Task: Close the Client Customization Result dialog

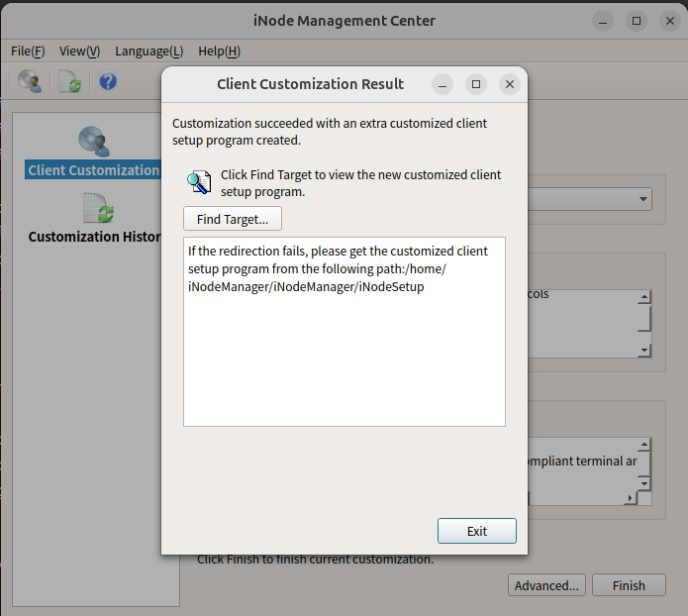Action: pyautogui.click(x=509, y=85)
